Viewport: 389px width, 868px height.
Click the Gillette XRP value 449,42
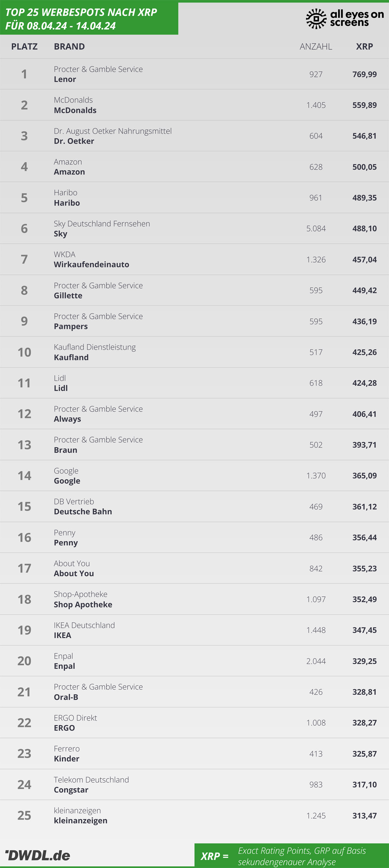pos(364,291)
